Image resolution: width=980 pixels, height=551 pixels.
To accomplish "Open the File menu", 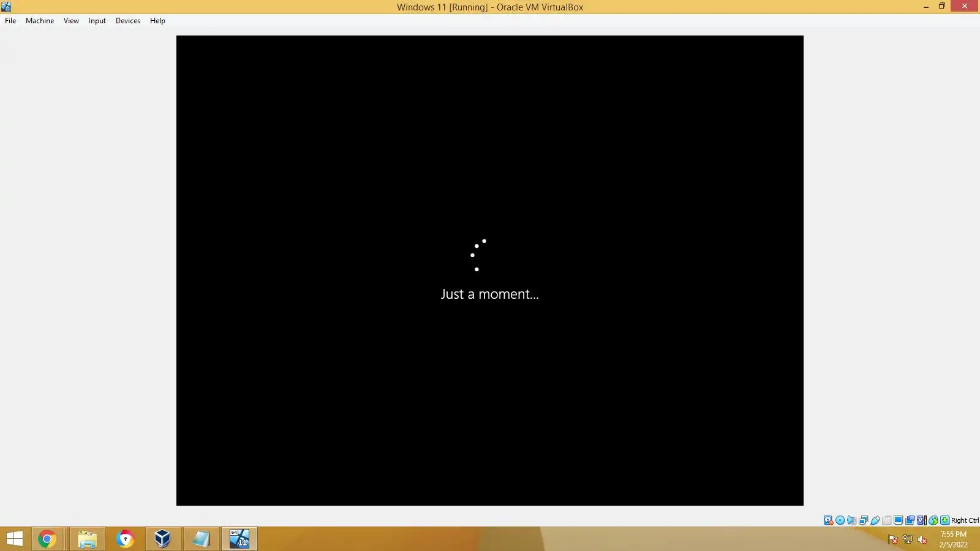I will tap(10, 21).
